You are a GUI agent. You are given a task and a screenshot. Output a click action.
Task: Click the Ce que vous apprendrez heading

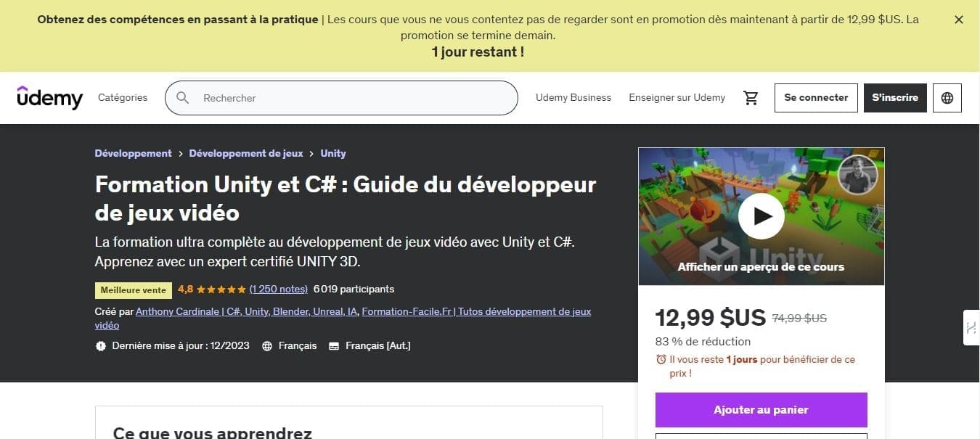point(213,432)
